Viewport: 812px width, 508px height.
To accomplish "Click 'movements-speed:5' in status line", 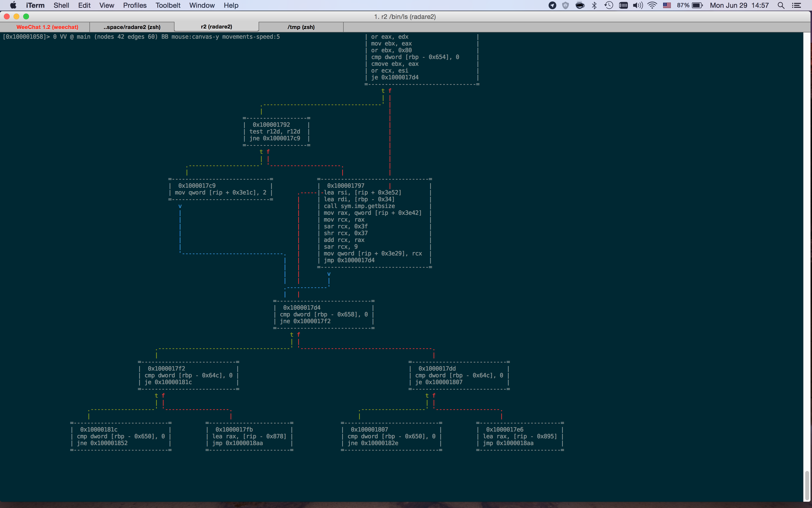I will 251,37.
